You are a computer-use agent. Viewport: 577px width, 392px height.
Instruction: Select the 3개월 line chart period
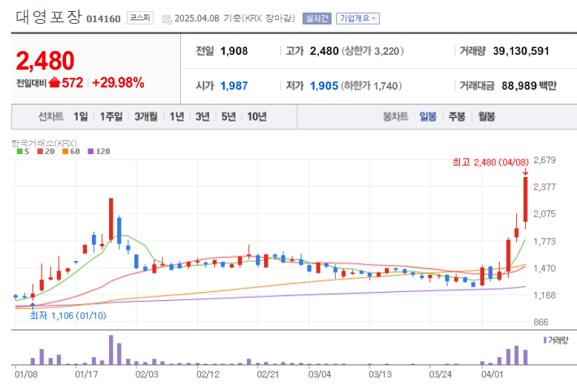click(145, 116)
